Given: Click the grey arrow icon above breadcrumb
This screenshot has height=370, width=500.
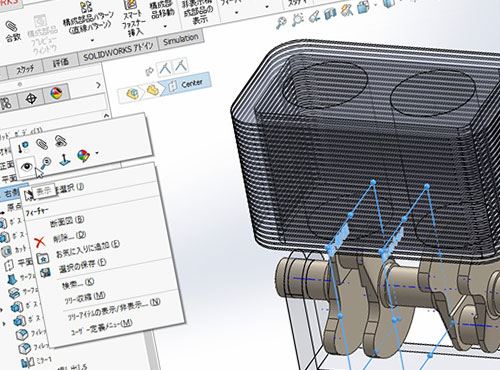Looking at the screenshot, I should click(x=149, y=71).
